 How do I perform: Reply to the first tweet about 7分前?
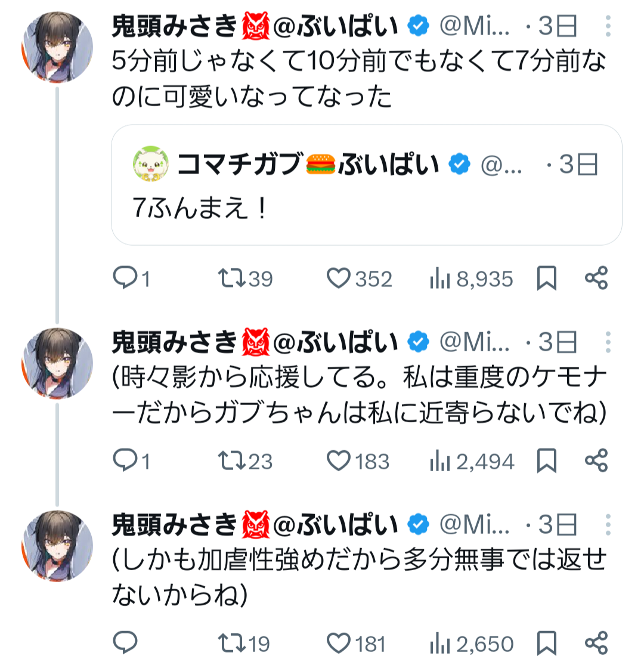pyautogui.click(x=125, y=279)
